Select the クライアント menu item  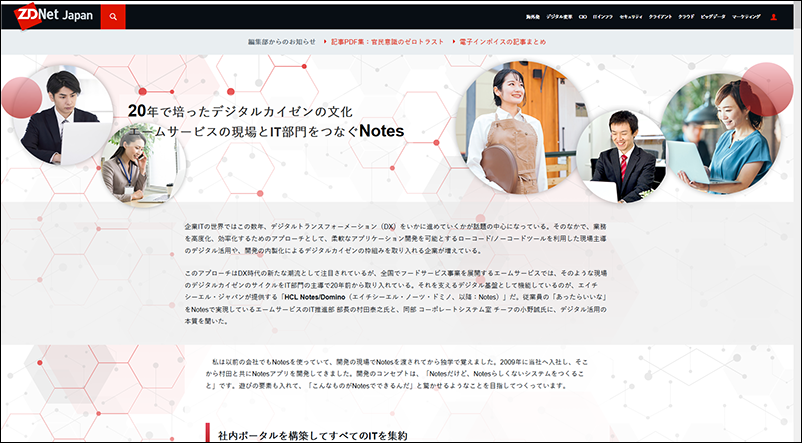pos(660,17)
